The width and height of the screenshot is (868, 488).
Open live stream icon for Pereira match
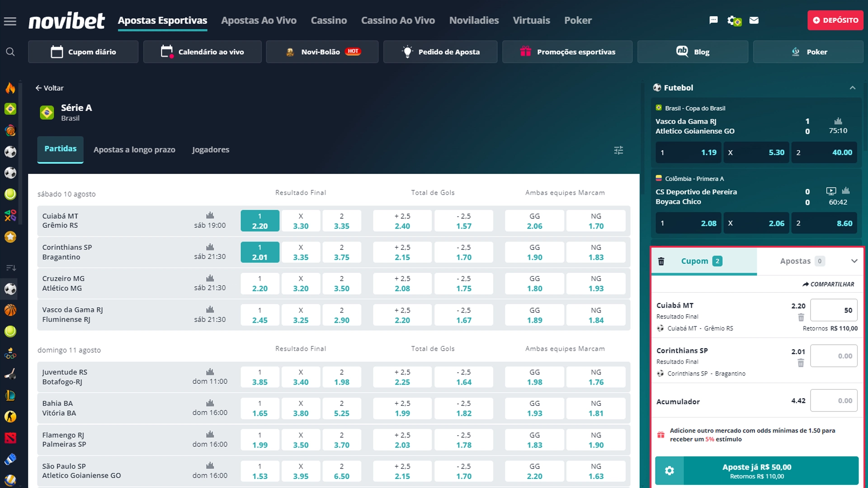click(x=831, y=191)
